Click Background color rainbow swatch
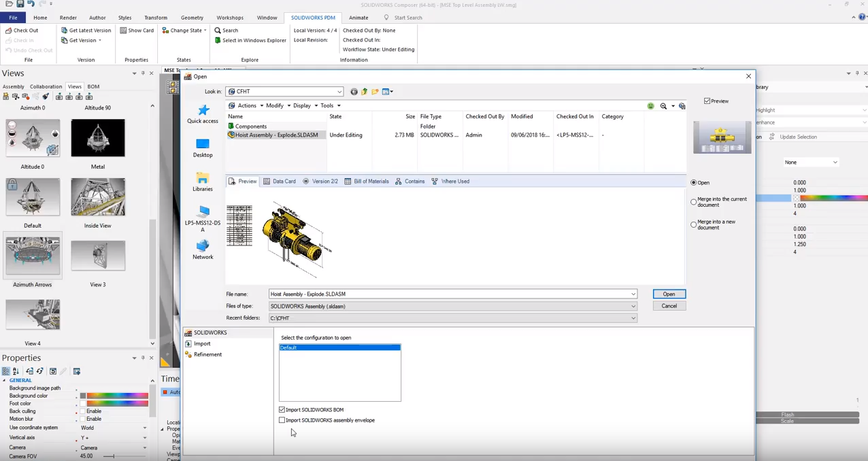 click(x=117, y=396)
